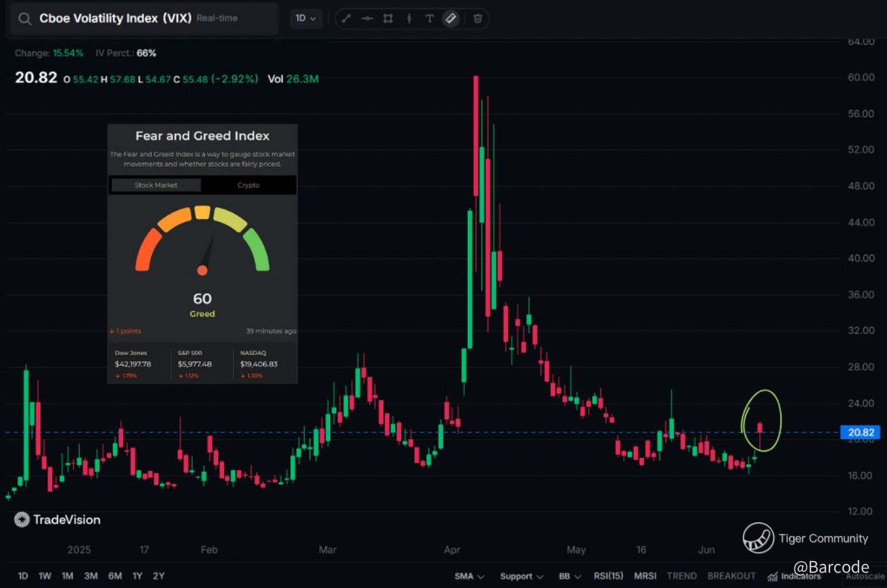Set chart range to 6M
Image resolution: width=887 pixels, height=588 pixels.
click(x=115, y=576)
